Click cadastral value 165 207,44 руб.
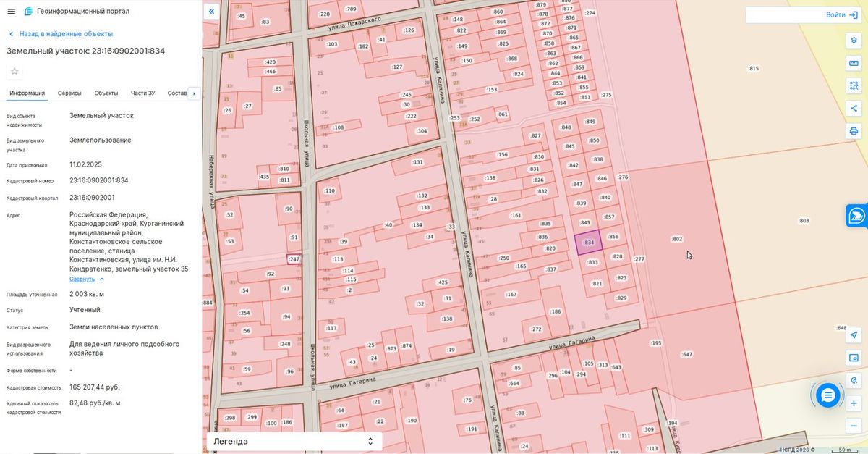868x454 pixels. (x=95, y=387)
